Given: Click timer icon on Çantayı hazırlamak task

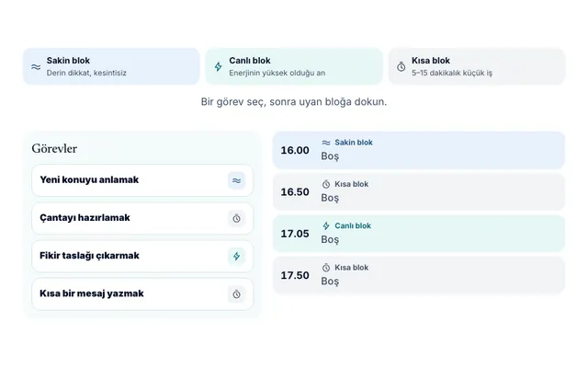Looking at the screenshot, I should [x=236, y=219].
